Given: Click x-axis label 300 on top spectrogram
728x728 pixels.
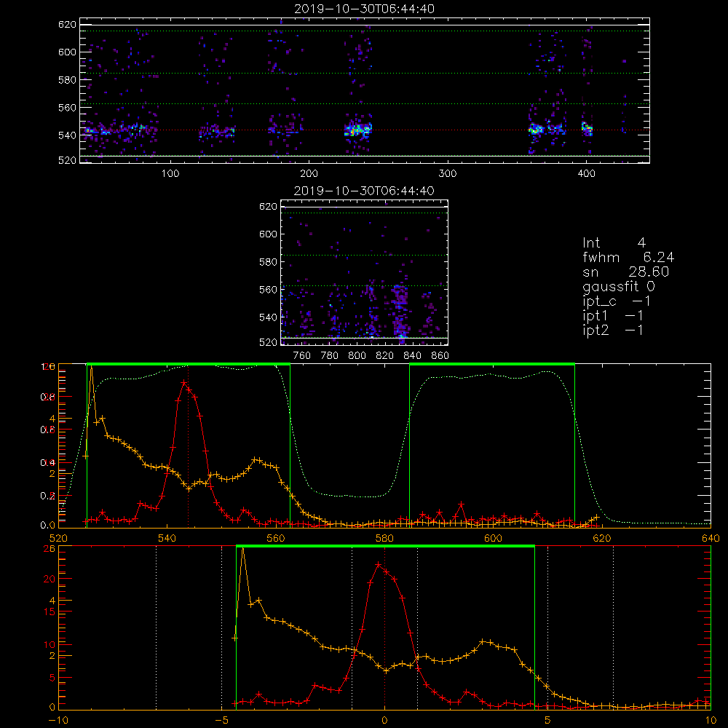Looking at the screenshot, I should coord(448,174).
